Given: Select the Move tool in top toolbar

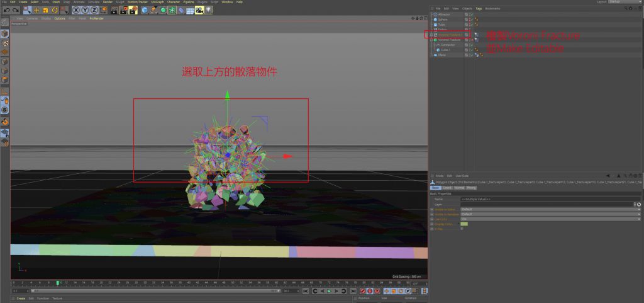Looking at the screenshot, I should click(36, 10).
